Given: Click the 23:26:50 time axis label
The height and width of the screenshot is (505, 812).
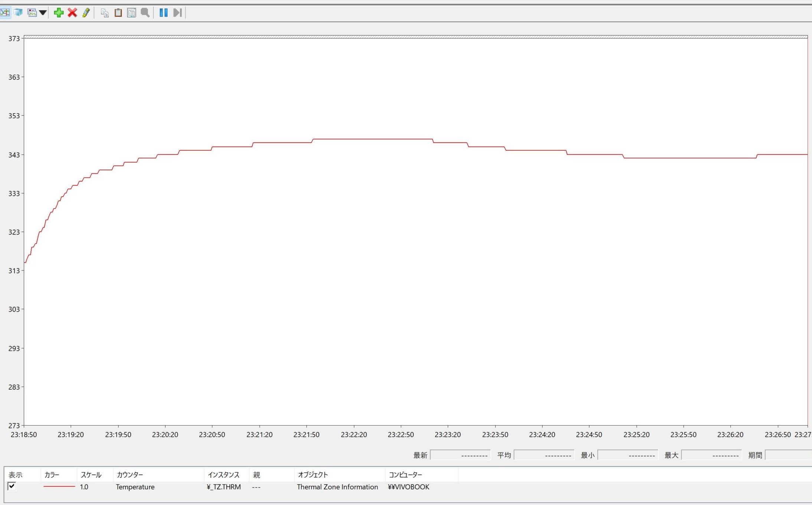Looking at the screenshot, I should tap(777, 435).
